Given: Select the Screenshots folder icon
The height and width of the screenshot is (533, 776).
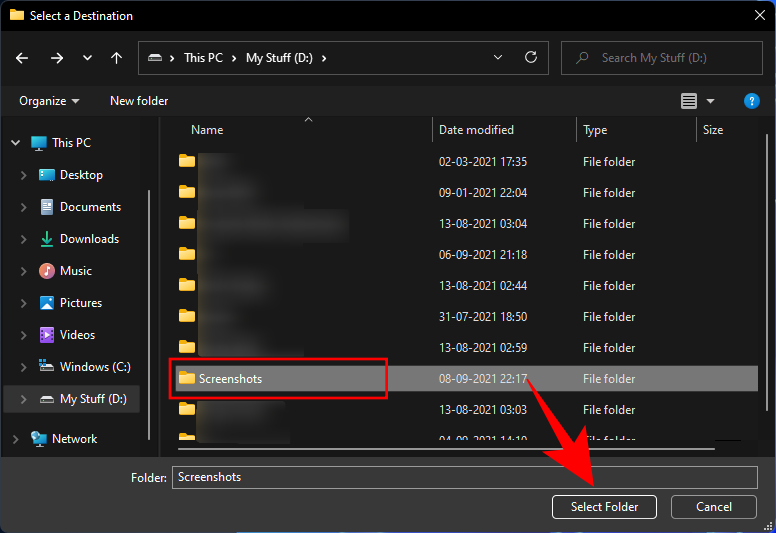Looking at the screenshot, I should [186, 379].
